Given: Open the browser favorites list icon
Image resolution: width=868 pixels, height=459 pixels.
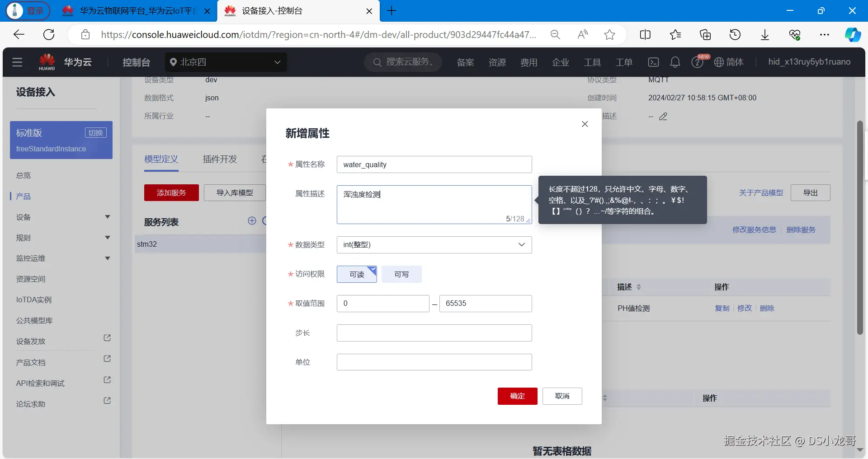Looking at the screenshot, I should pos(675,34).
